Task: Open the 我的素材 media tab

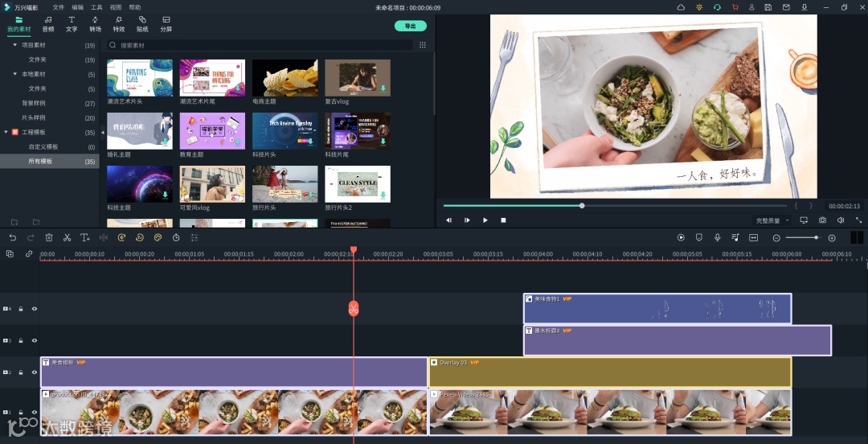Action: point(19,24)
